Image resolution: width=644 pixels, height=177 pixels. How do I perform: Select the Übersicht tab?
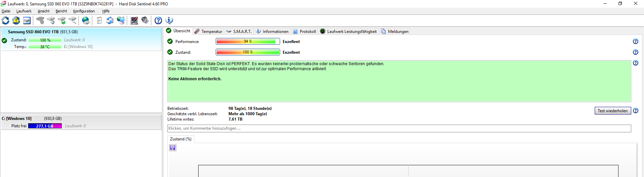[178, 31]
